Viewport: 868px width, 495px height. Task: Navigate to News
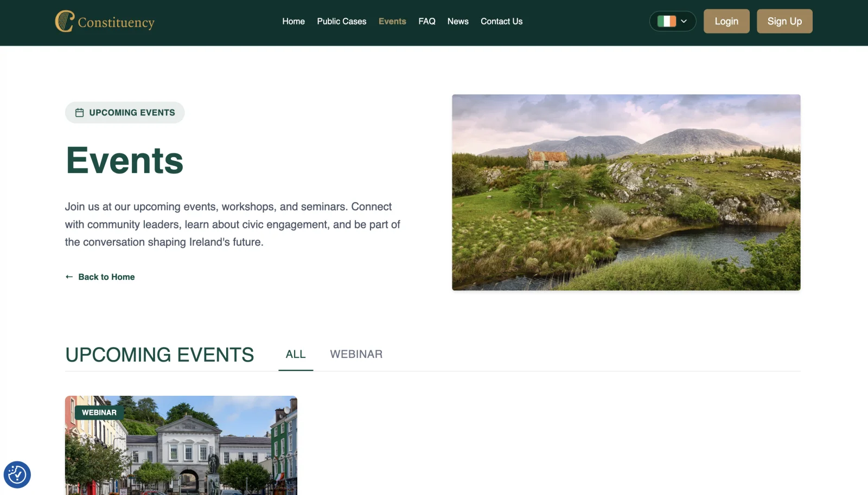click(458, 21)
